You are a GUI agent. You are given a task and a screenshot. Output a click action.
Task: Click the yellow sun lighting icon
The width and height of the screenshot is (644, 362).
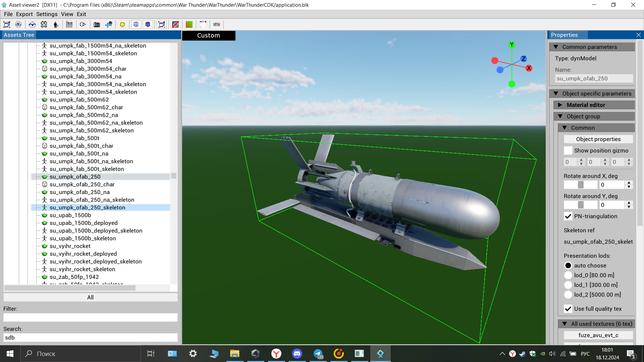122,24
